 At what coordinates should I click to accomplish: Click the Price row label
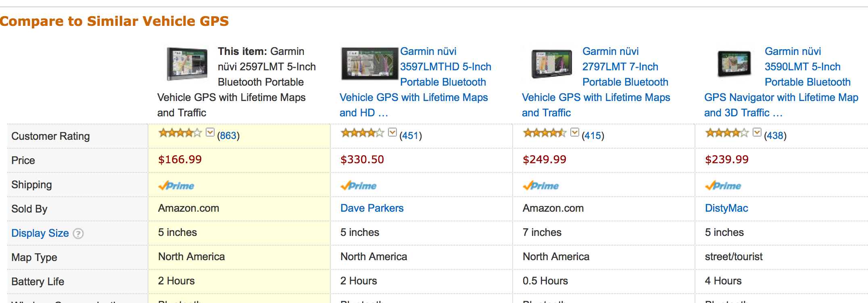coord(23,160)
